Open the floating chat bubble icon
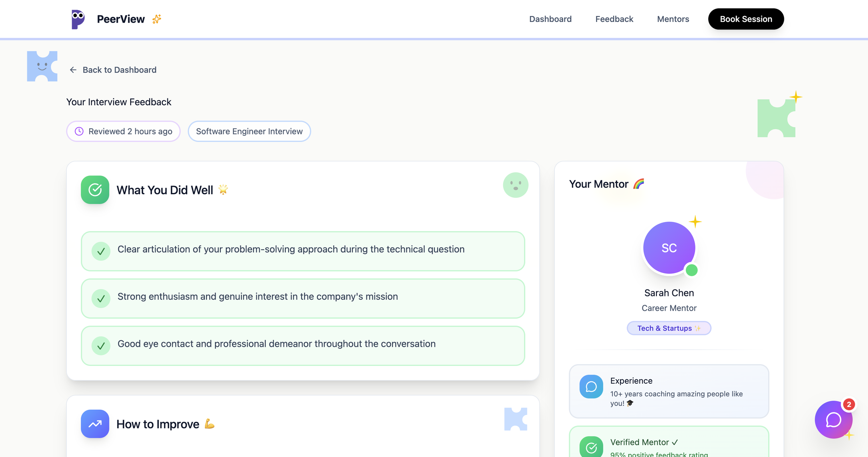The image size is (868, 457). (833, 420)
